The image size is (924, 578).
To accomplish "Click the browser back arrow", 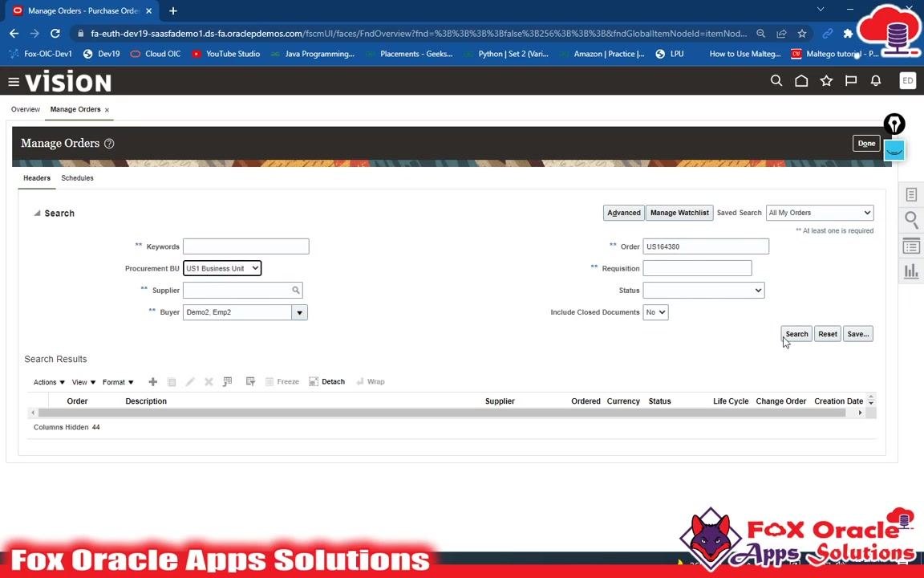I will coord(14,34).
